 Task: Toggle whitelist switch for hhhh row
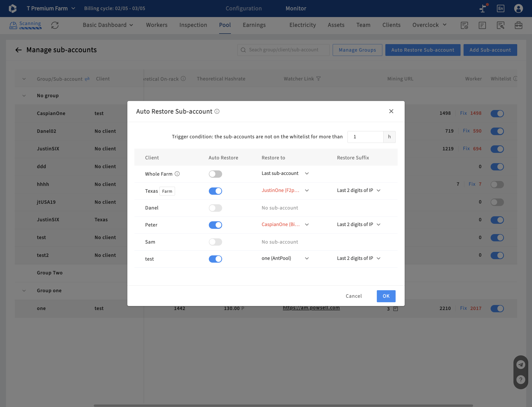(x=497, y=184)
